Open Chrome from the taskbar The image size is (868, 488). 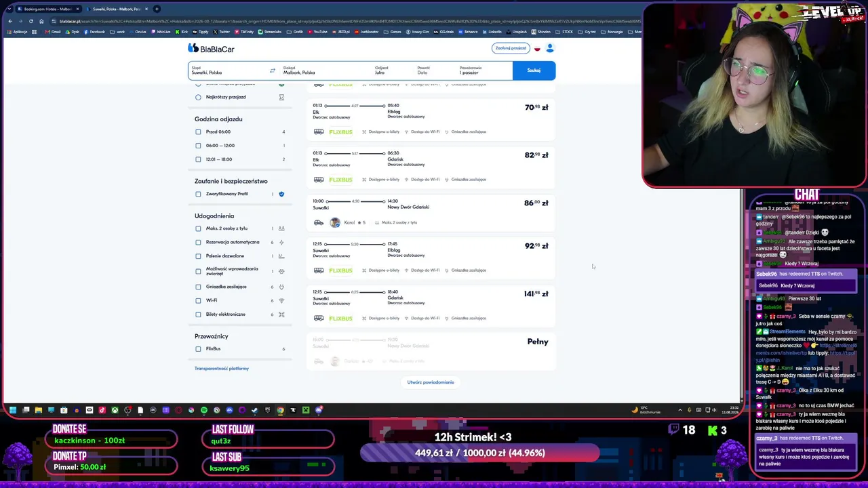(280, 410)
